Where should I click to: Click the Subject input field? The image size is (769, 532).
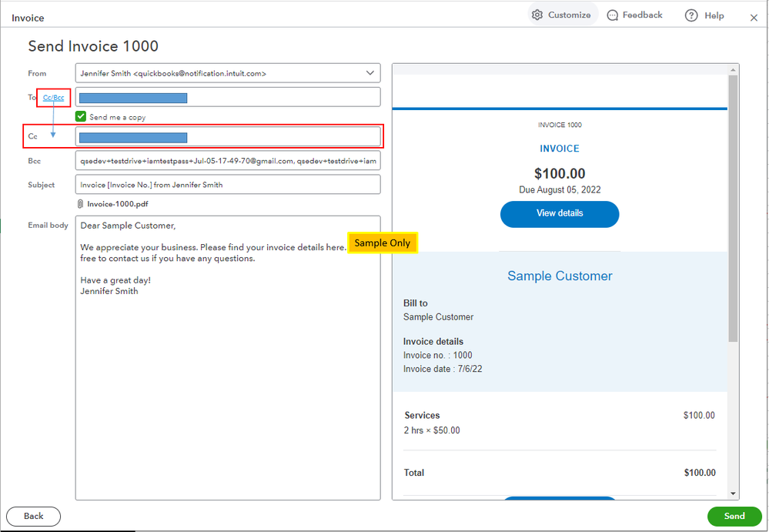228,185
